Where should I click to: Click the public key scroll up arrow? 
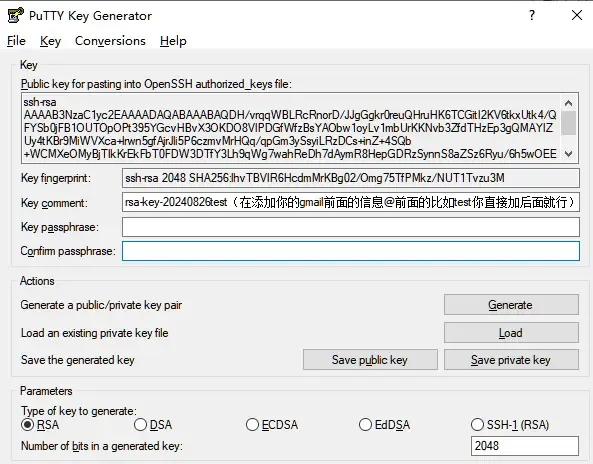568,103
